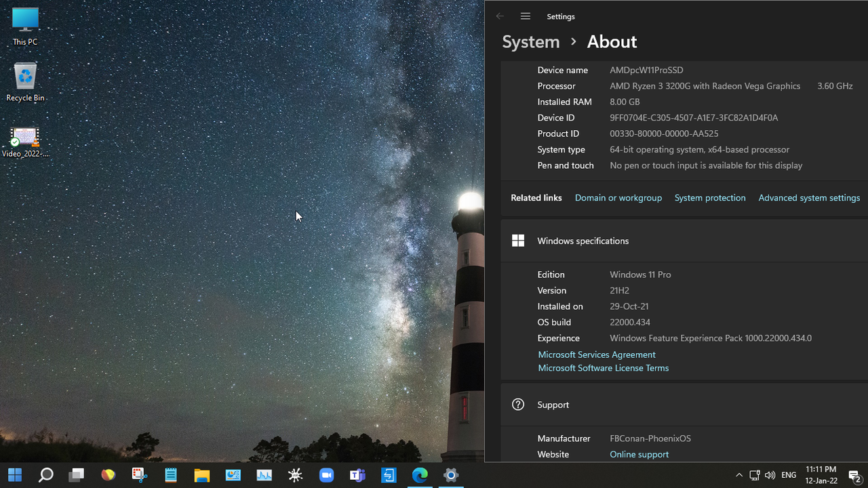Click installed on date 29-Oct-21
The image size is (868, 488).
click(x=629, y=306)
